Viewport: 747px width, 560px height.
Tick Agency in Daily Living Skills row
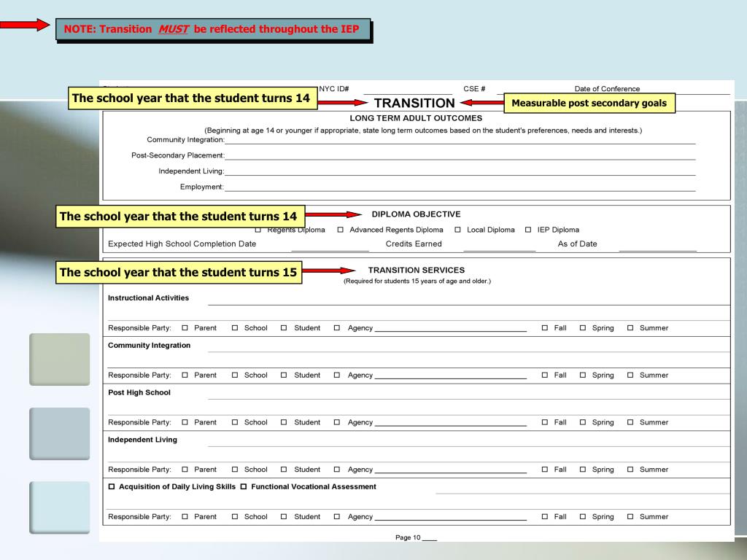[x=337, y=516]
